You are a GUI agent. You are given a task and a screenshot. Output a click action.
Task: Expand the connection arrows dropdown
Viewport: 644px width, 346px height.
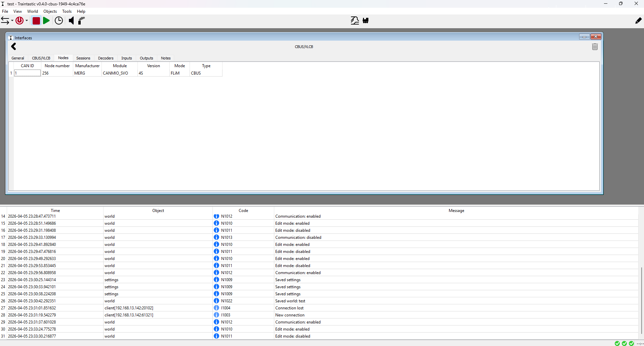click(x=12, y=21)
